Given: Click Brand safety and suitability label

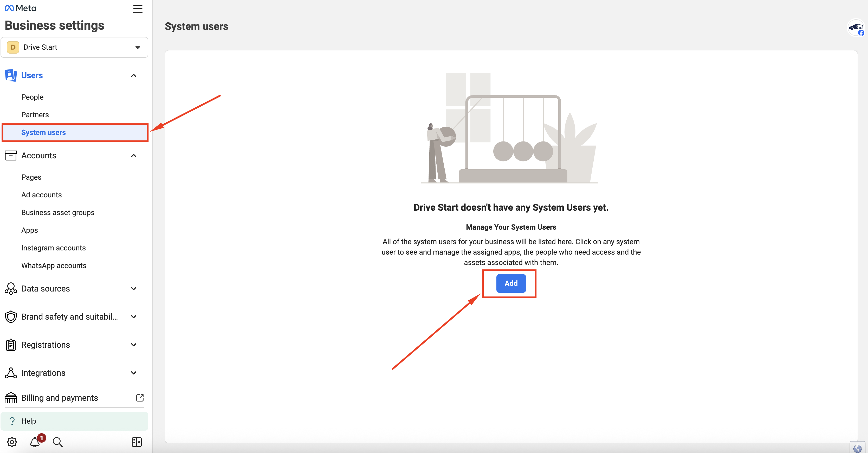Looking at the screenshot, I should (70, 316).
